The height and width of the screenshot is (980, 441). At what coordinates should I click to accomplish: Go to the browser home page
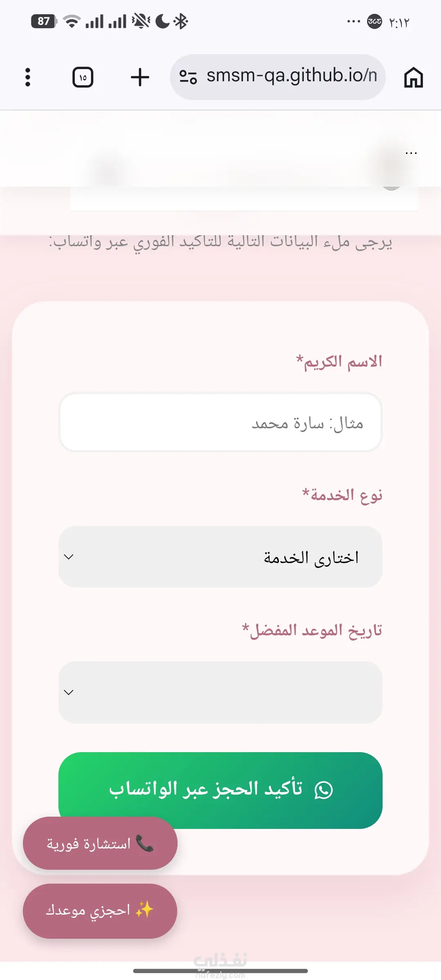(x=413, y=77)
